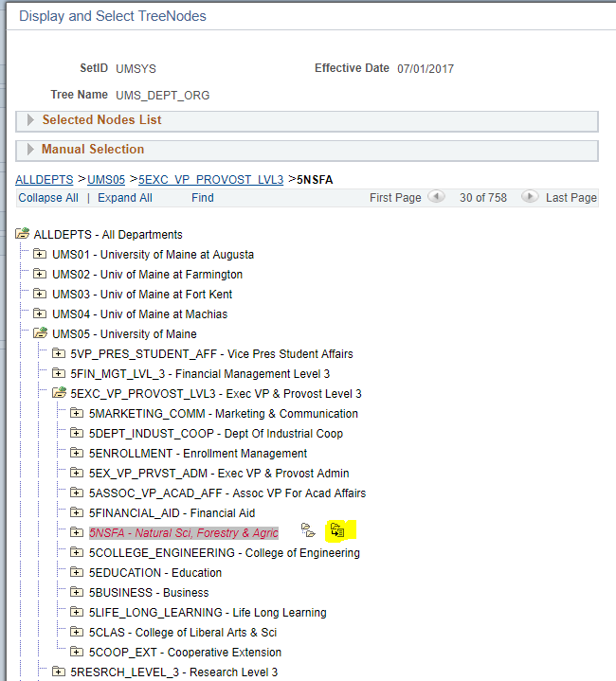Expand 5BUSINESS folder icon
616x681 pixels.
point(77,592)
